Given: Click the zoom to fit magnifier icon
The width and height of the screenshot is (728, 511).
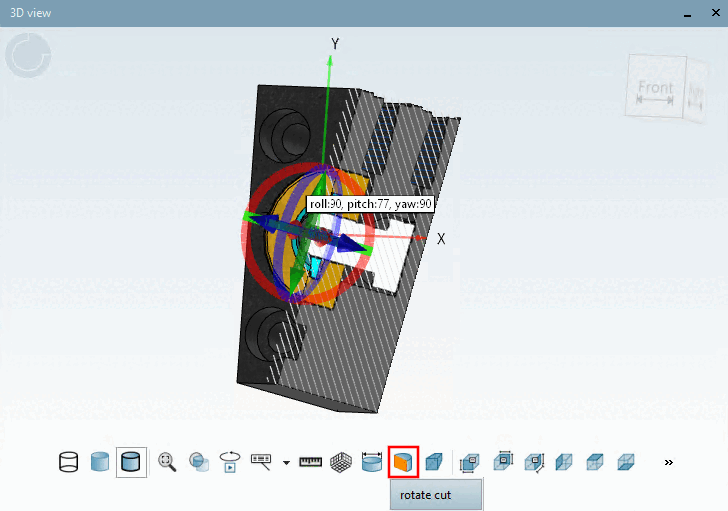Looking at the screenshot, I should tap(167, 462).
